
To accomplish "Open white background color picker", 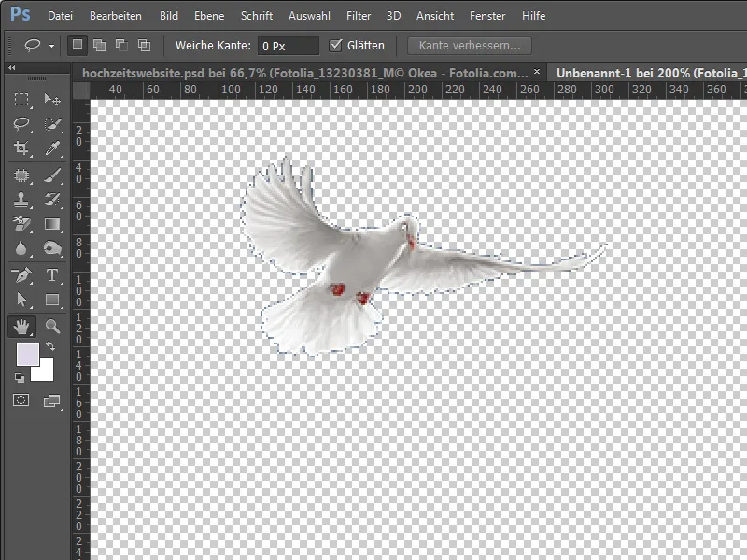I will (46, 372).
